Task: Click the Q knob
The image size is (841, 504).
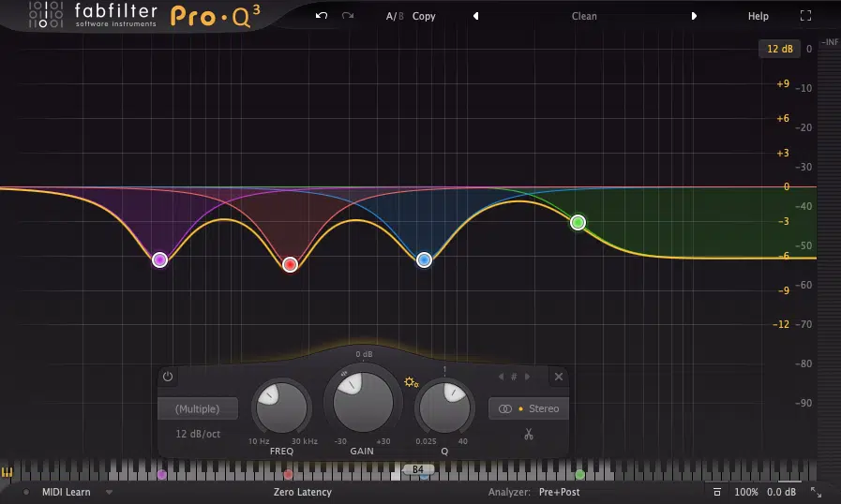Action: click(444, 408)
